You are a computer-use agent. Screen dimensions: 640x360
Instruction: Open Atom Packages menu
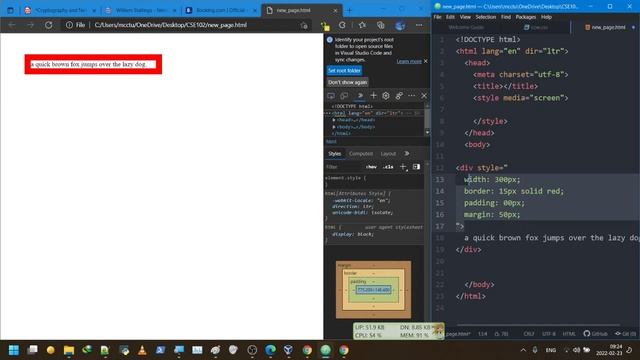click(526, 17)
